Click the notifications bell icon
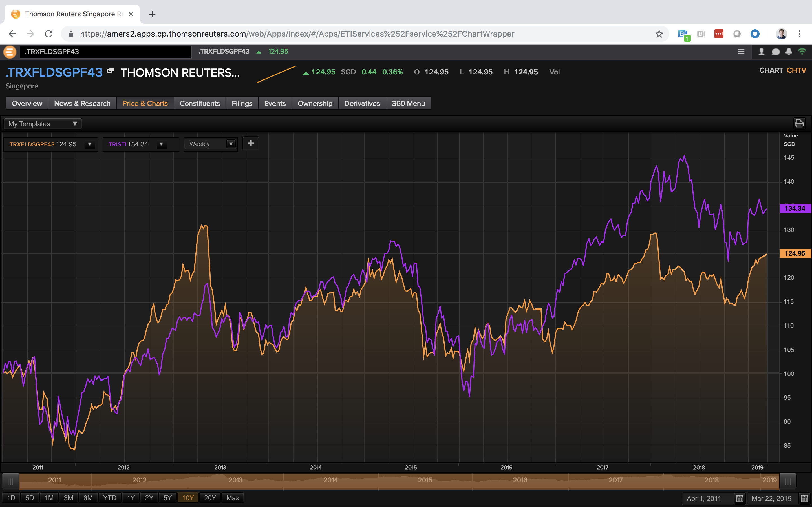 (x=789, y=52)
